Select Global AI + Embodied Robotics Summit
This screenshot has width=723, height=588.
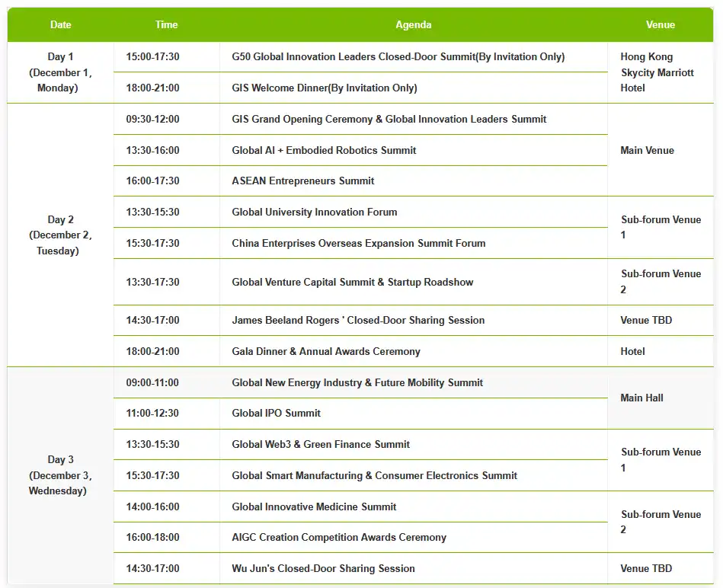(x=324, y=151)
